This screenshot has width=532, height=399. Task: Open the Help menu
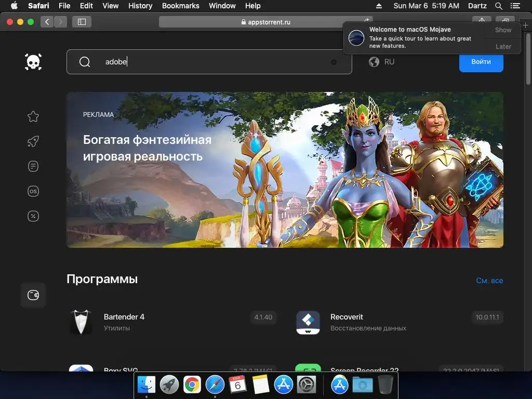(253, 6)
